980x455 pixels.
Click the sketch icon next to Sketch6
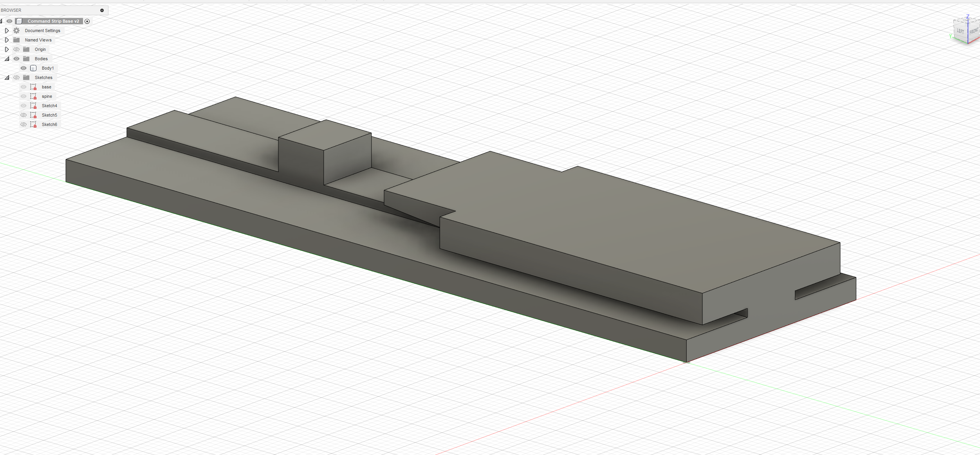click(x=33, y=124)
